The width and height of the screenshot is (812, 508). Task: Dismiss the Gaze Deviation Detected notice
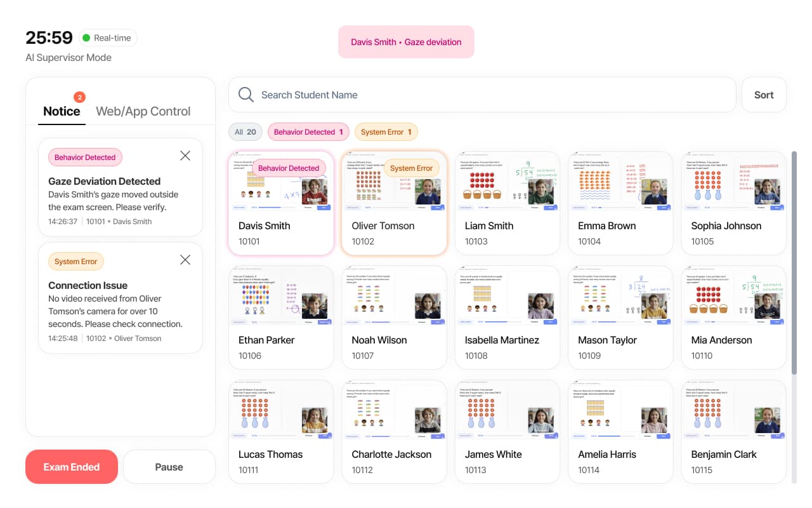coord(185,156)
